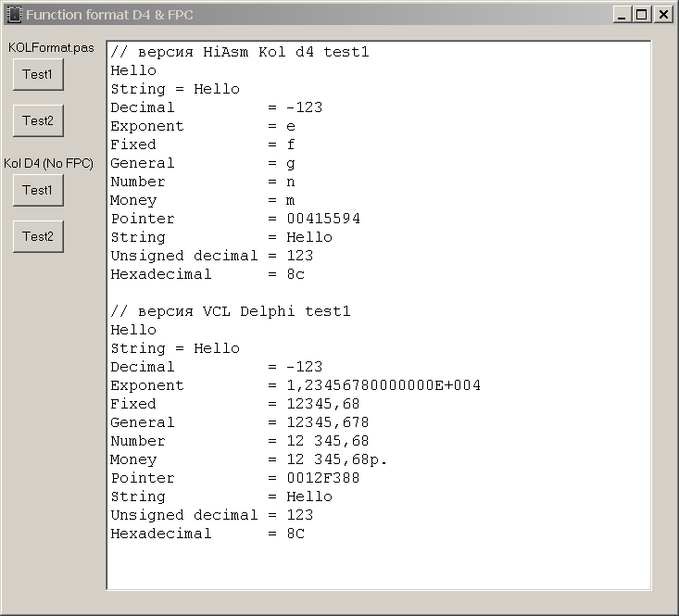Click the Fixed value 12345,68
The height and width of the screenshot is (616, 679).
click(323, 404)
